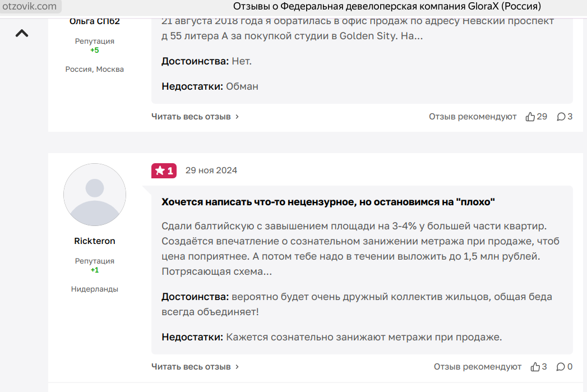The width and height of the screenshot is (587, 392).
Task: Click 'Достоинства: Нет.' line
Action: tap(206, 61)
